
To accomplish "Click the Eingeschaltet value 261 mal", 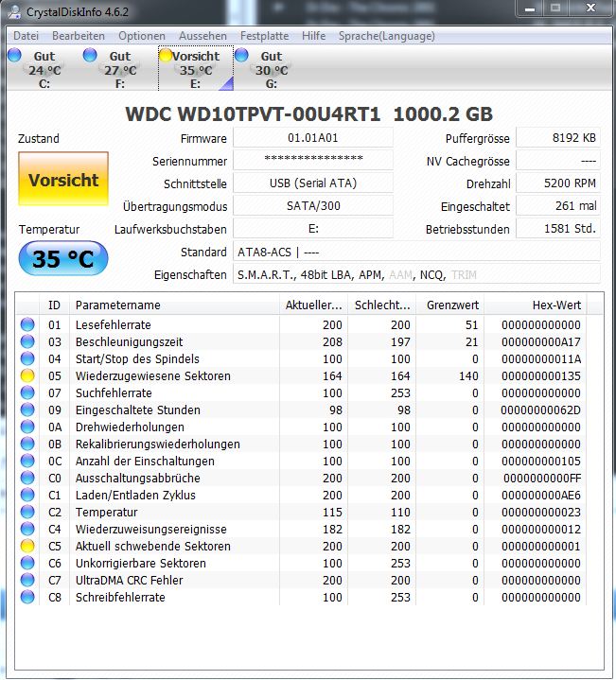I will pos(558,205).
